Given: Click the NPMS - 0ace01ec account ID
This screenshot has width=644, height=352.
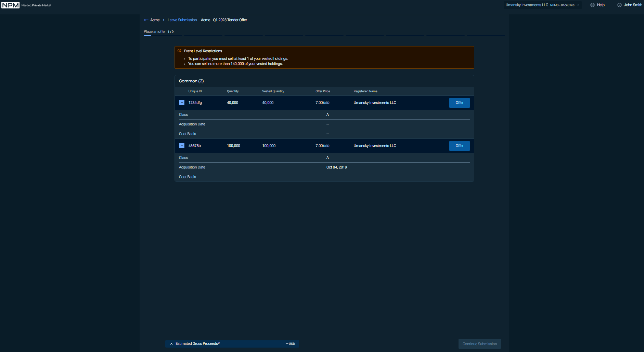Looking at the screenshot, I should (x=562, y=5).
